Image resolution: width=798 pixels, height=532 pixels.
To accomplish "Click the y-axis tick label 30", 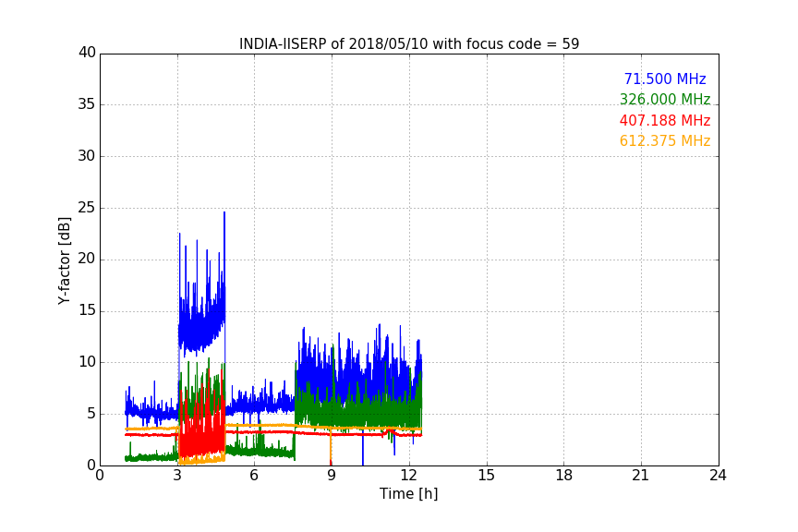I will (87, 156).
